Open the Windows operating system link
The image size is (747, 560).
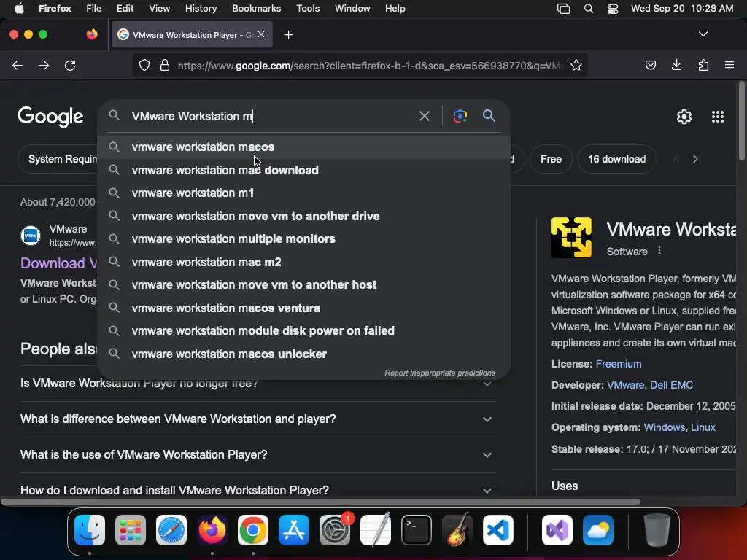tap(664, 427)
